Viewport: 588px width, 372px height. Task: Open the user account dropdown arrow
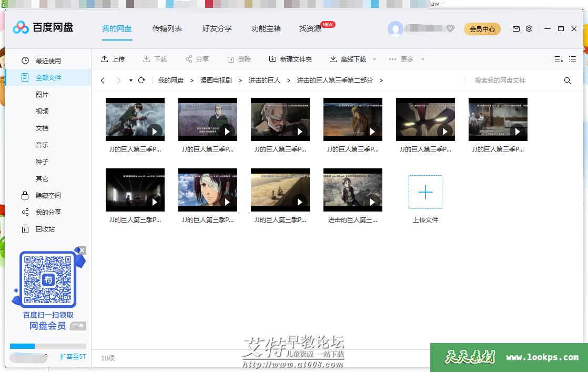point(450,28)
